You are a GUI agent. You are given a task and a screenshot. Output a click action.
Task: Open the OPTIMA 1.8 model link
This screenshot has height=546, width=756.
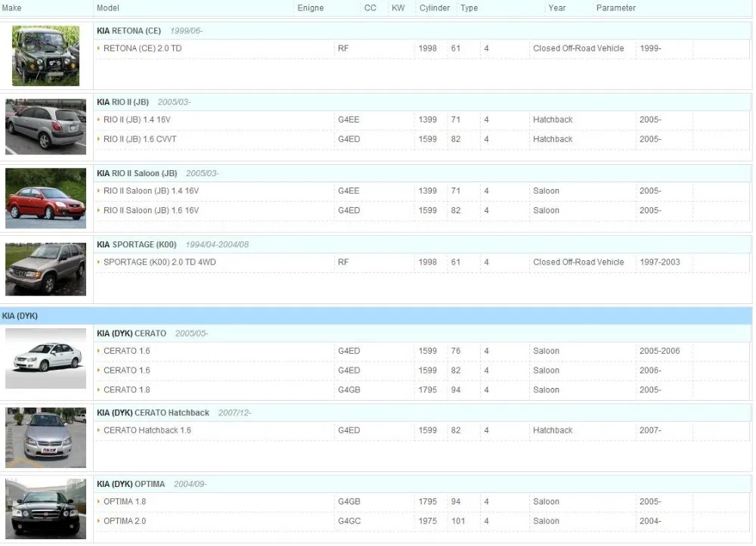coord(125,501)
